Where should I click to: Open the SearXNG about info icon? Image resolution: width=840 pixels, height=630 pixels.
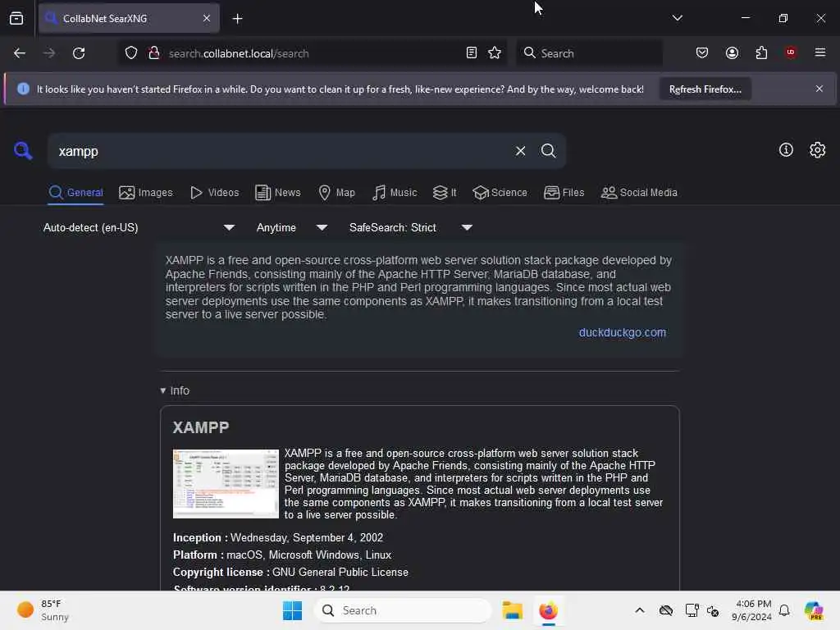pyautogui.click(x=786, y=150)
